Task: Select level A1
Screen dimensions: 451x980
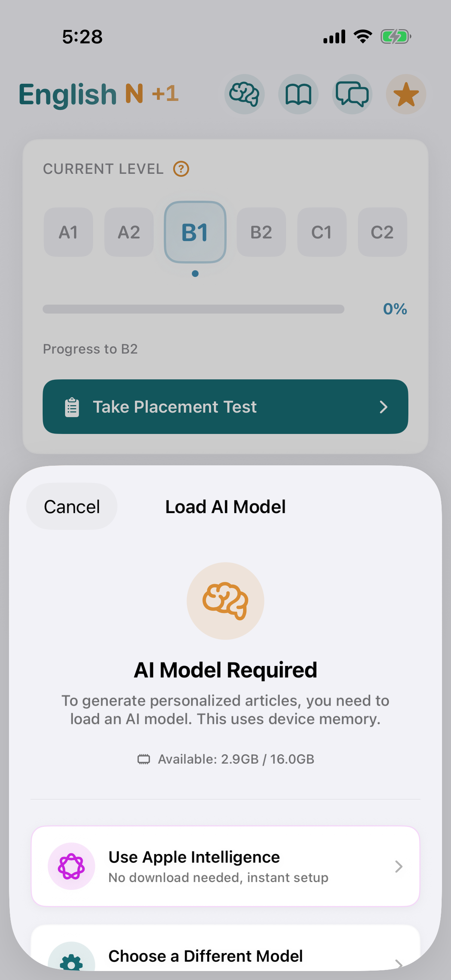Action: click(68, 232)
